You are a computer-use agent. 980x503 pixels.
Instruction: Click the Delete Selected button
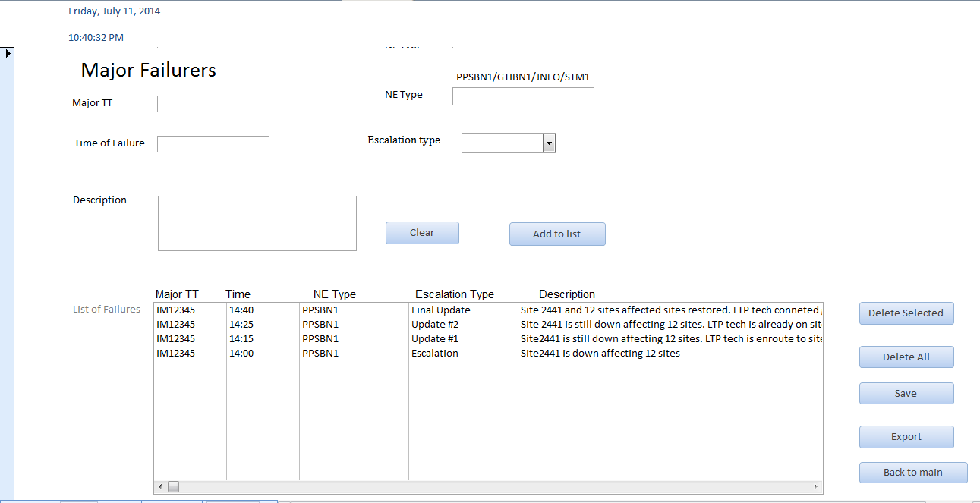pos(906,313)
